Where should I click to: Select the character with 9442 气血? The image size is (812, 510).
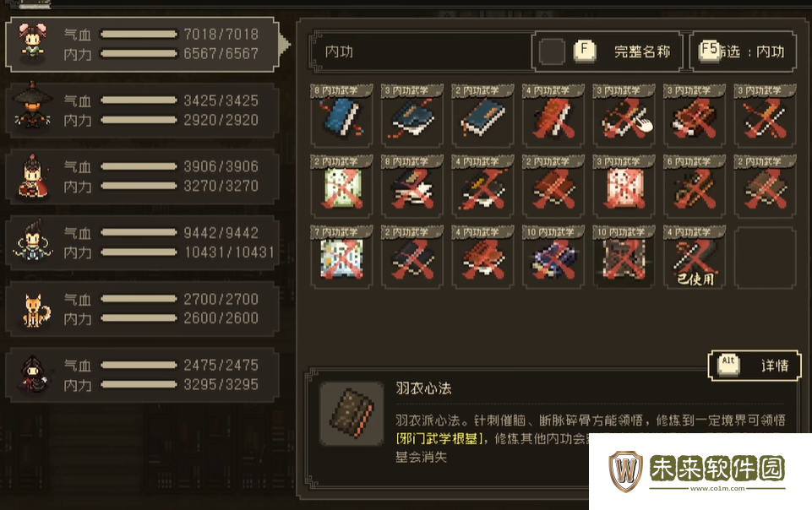pyautogui.click(x=143, y=242)
